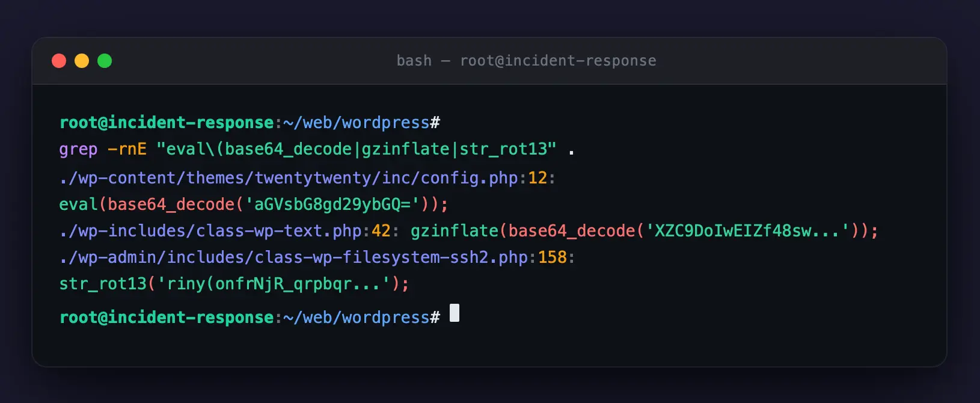Viewport: 980px width, 403px height.
Task: Click the title 'bash — root@incident-response'
Action: click(526, 61)
